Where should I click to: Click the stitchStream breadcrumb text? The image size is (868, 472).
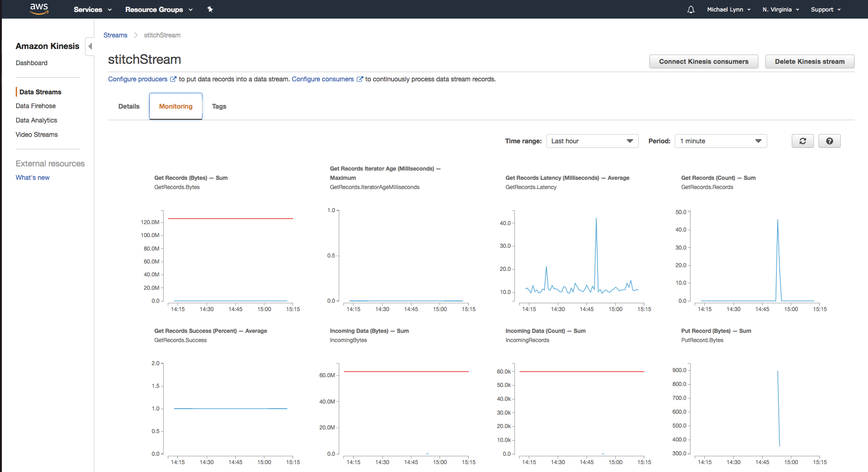click(162, 35)
